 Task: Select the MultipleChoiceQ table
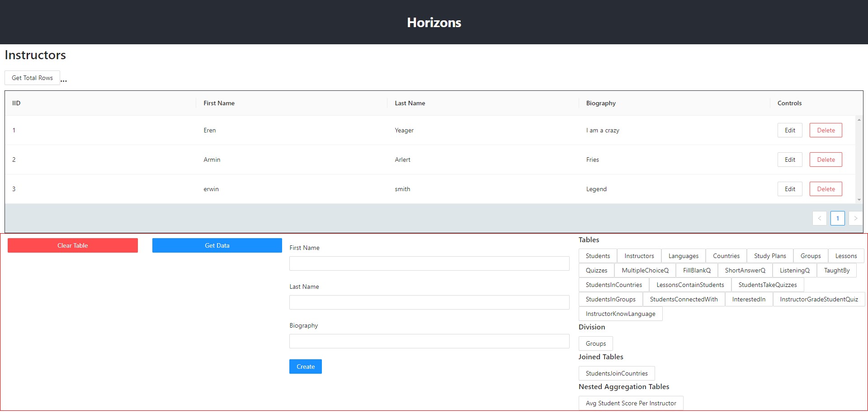coord(645,270)
